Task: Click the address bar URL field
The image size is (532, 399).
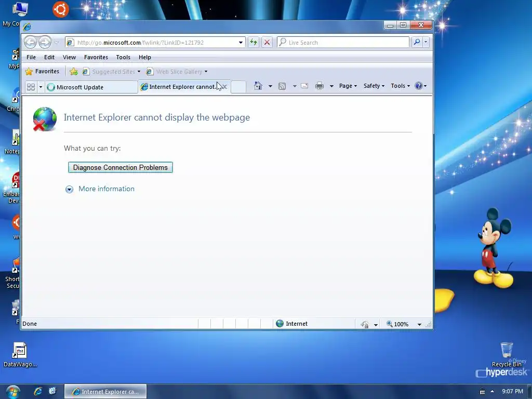Action: 152,43
